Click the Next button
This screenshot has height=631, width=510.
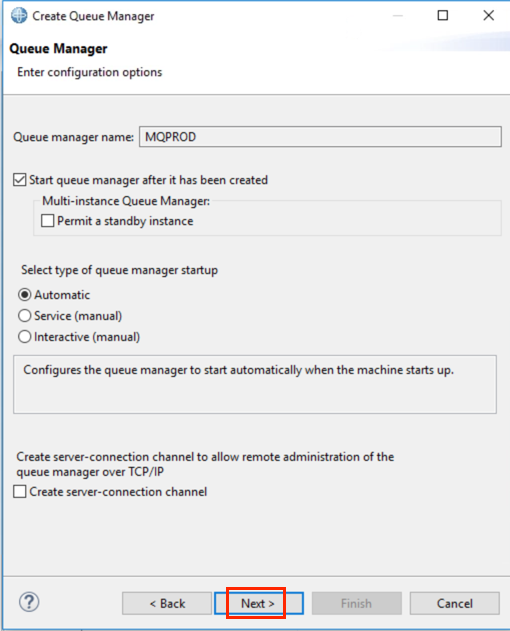click(x=259, y=603)
